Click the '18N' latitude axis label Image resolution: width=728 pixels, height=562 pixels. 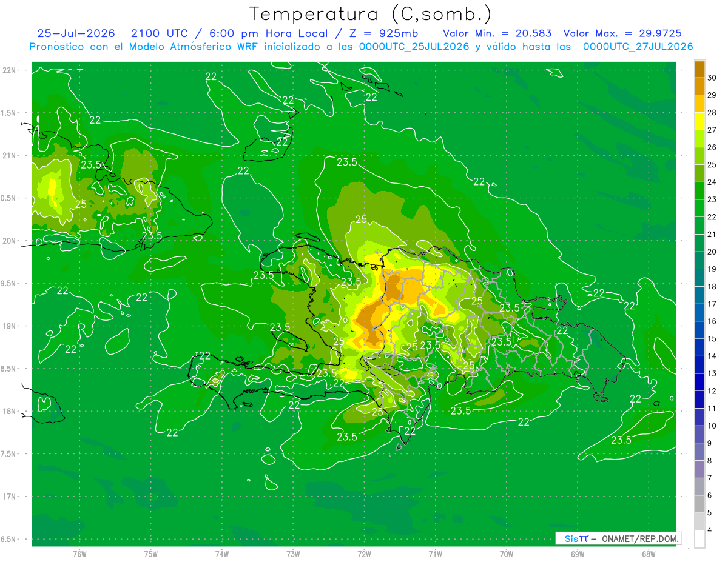9,411
